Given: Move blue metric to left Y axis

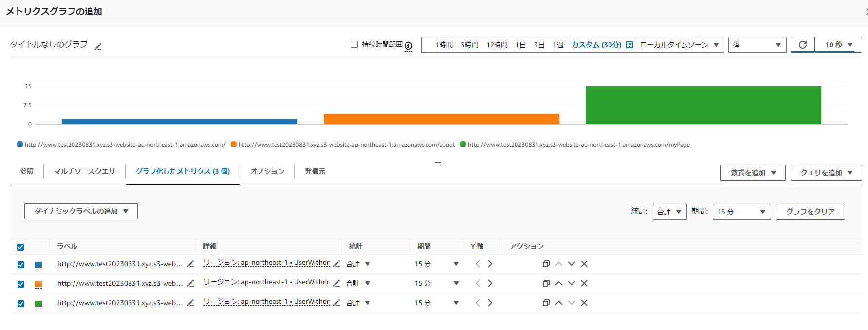Looking at the screenshot, I should [478, 264].
